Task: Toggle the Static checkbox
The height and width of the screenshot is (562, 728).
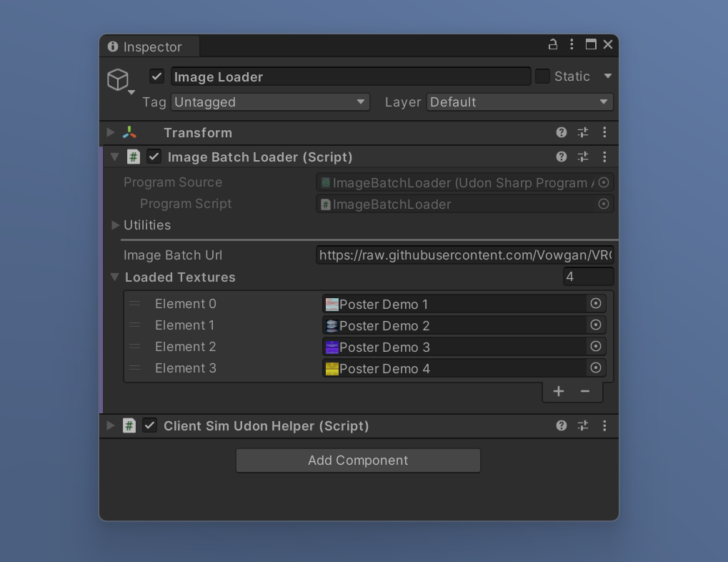Action: [x=543, y=77]
